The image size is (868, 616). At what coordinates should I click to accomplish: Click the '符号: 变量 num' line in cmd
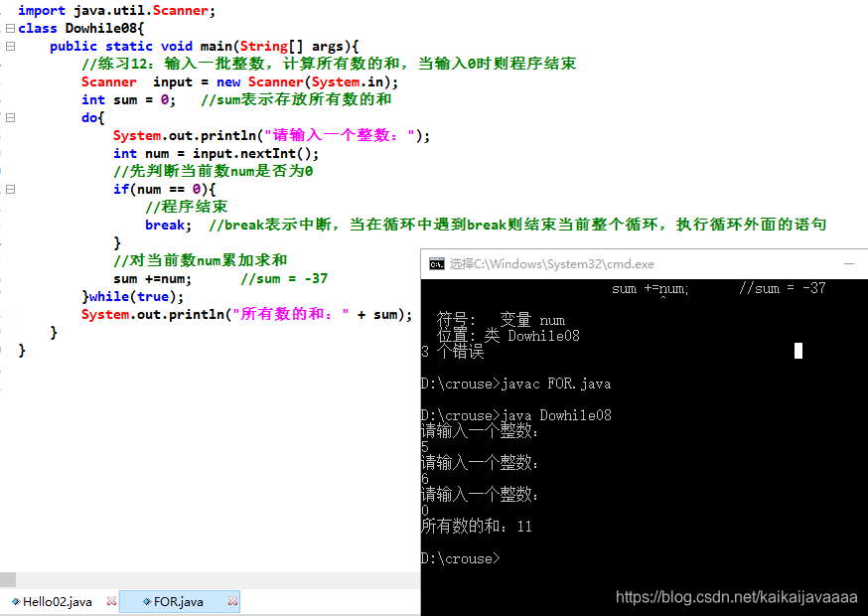tap(501, 320)
